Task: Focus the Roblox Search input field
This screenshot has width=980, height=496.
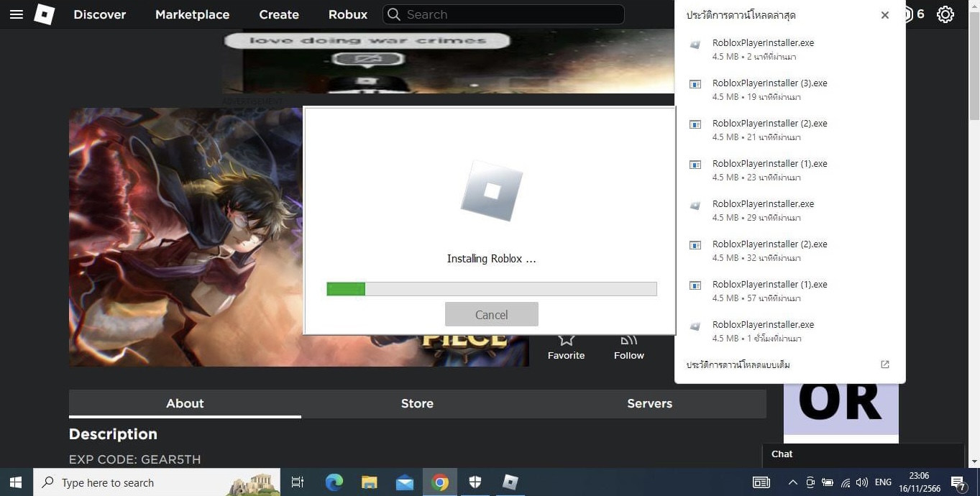Action: (x=503, y=14)
